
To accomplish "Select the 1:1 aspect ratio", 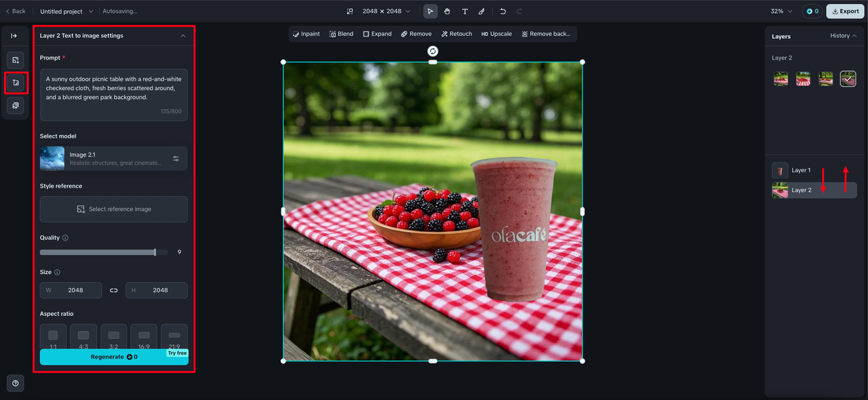I will pyautogui.click(x=53, y=338).
